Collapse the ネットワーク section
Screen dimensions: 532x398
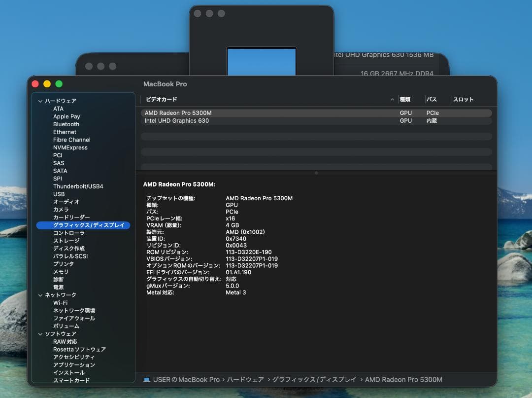click(40, 295)
